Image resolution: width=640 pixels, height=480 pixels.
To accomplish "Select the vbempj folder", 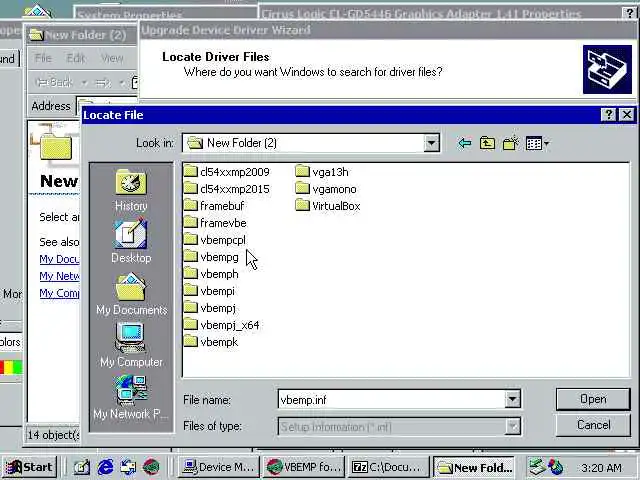I will click(210, 308).
